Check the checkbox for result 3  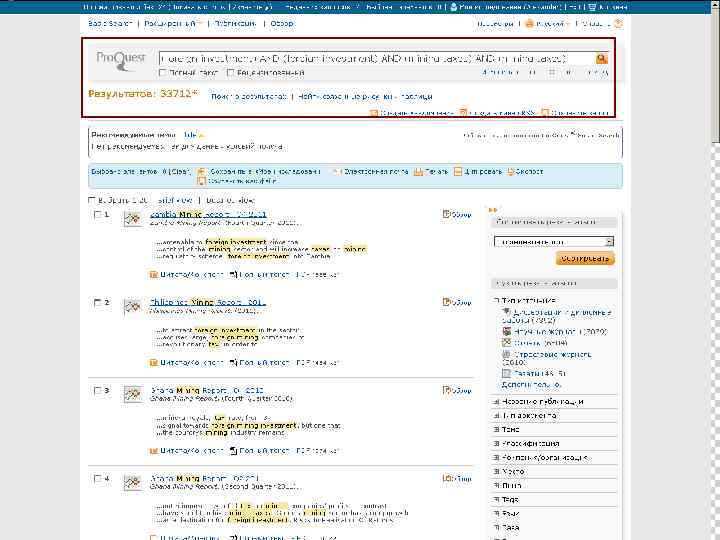(x=97, y=391)
